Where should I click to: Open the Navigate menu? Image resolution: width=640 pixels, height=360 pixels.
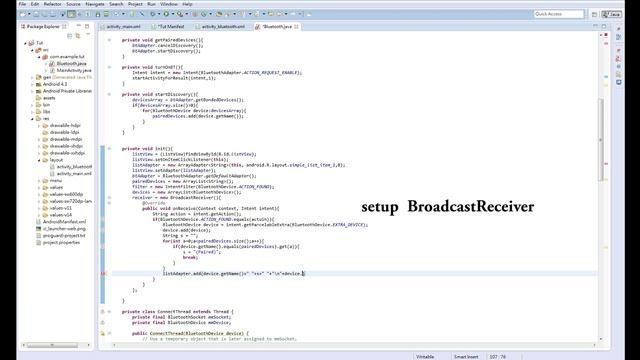(95, 4)
